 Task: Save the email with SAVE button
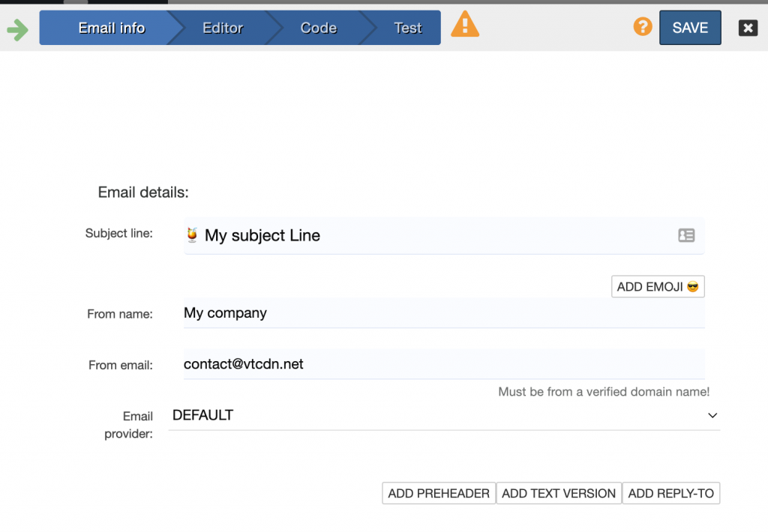(690, 28)
